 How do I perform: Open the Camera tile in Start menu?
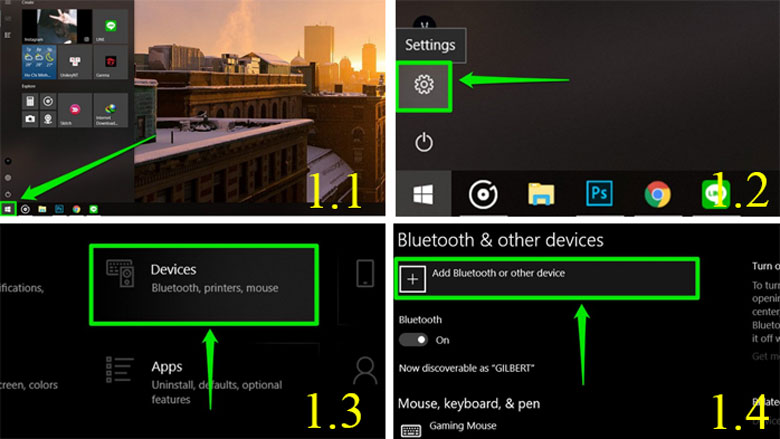point(30,119)
